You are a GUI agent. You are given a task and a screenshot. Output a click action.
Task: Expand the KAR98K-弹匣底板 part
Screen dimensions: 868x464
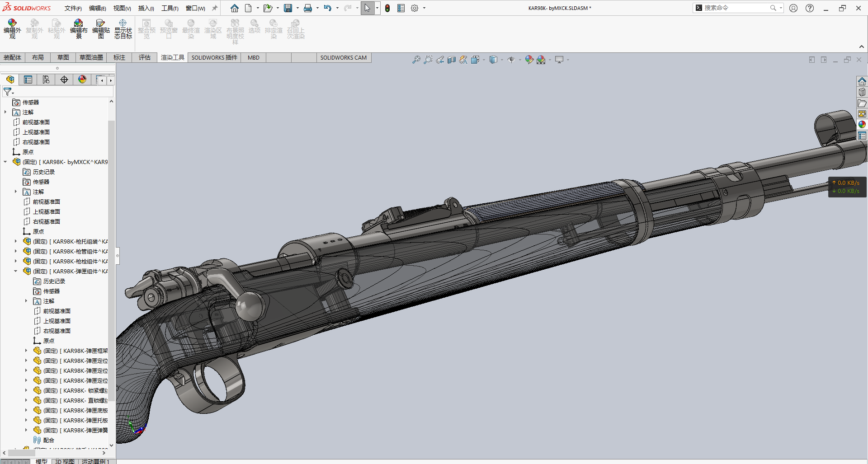[26, 410]
